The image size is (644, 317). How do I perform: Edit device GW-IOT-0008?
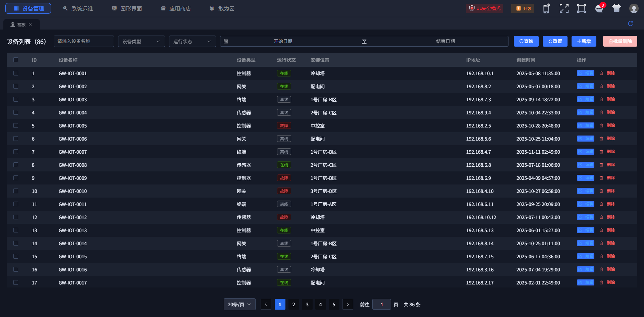pyautogui.click(x=585, y=165)
